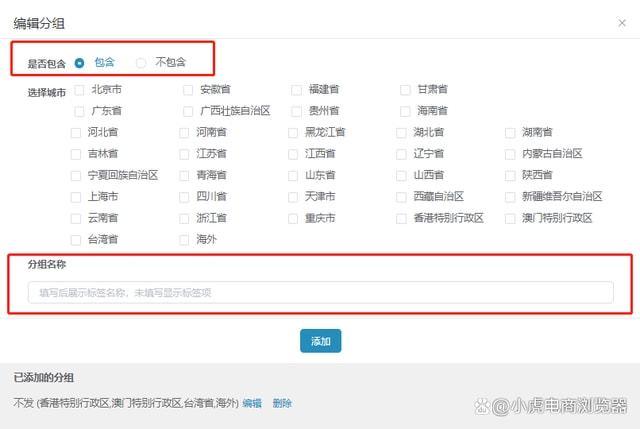The width and height of the screenshot is (640, 429).
Task: Check the 海外 checkbox
Action: point(185,240)
